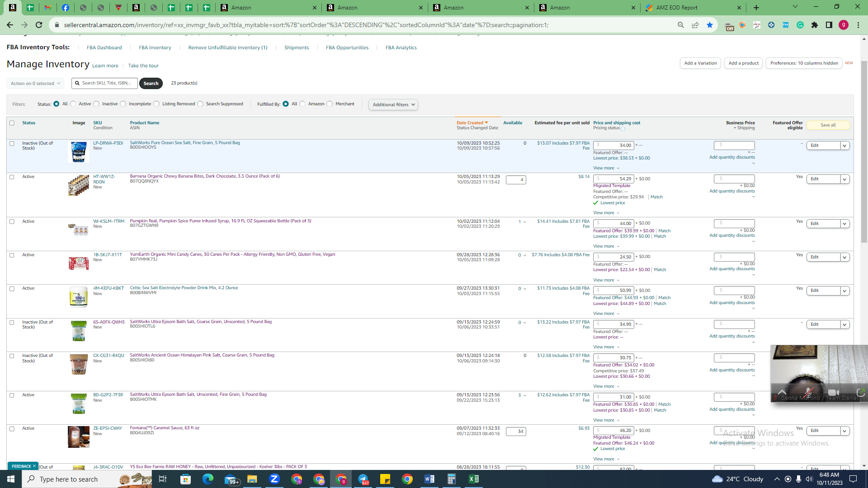Expand View more for Fontana Caramel Sauce row
The width and height of the screenshot is (868, 488).
(606, 459)
